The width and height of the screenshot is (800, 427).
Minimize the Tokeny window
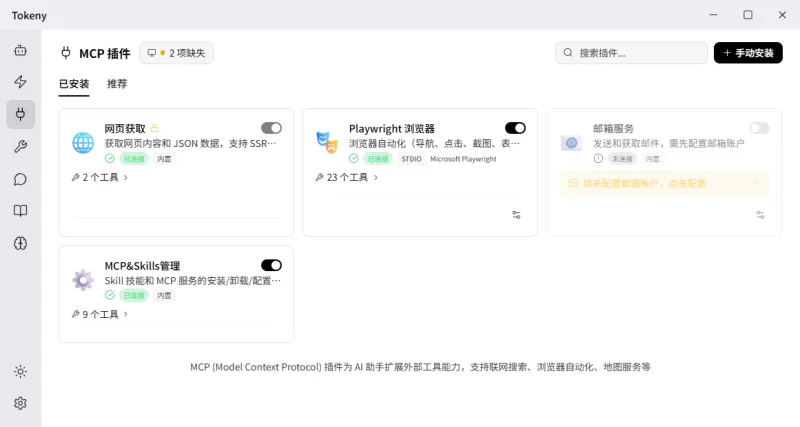[x=714, y=15]
